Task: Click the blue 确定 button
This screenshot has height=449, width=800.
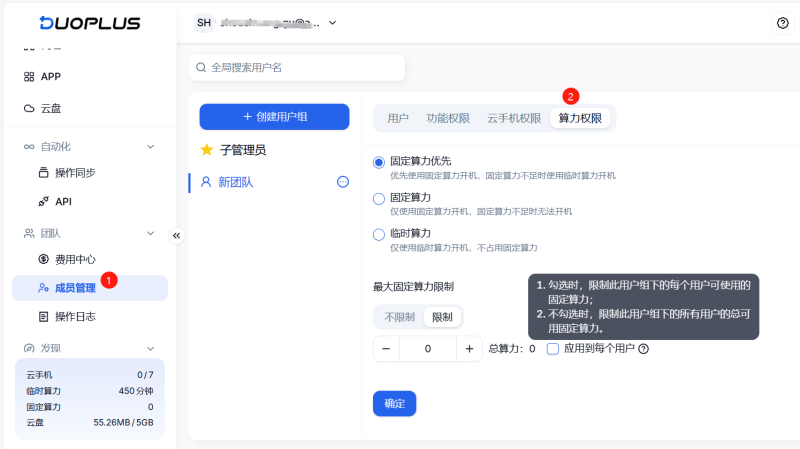Action: (x=394, y=404)
